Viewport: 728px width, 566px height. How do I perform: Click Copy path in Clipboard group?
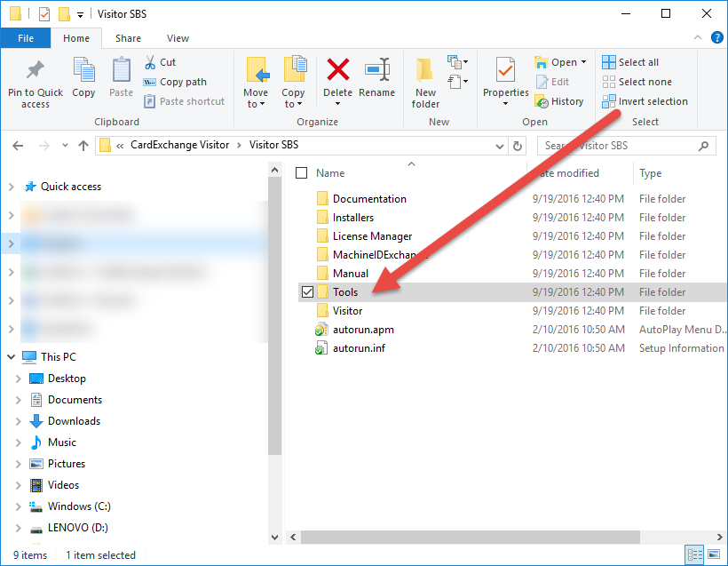175,82
